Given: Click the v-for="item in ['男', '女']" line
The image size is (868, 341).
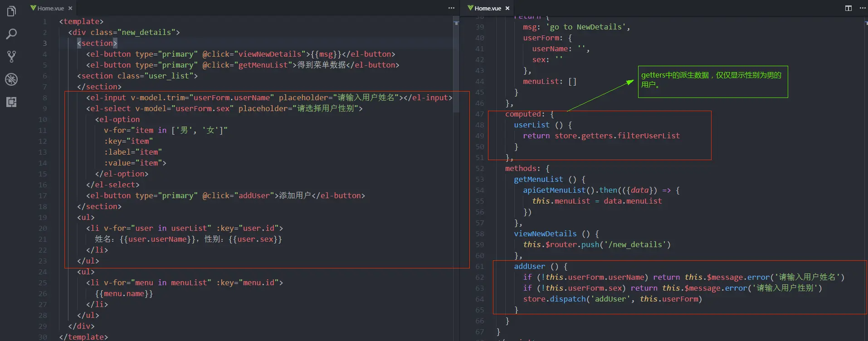Looking at the screenshot, I should pyautogui.click(x=166, y=130).
